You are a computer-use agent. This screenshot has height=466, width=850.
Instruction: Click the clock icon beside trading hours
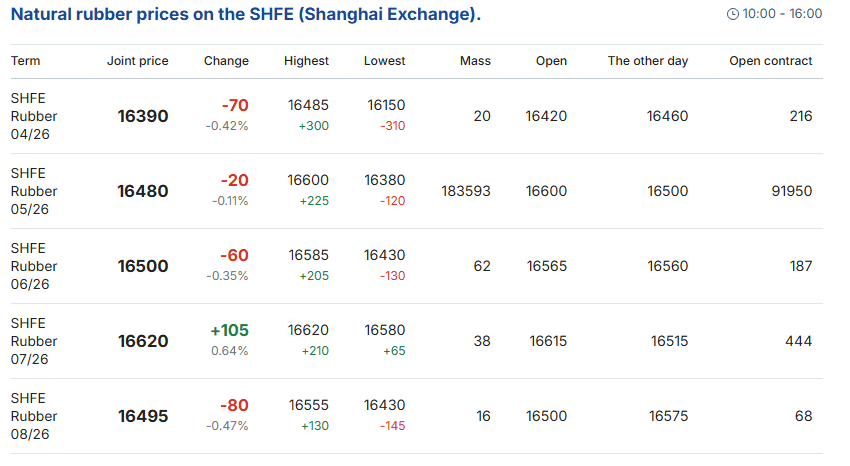click(x=733, y=14)
